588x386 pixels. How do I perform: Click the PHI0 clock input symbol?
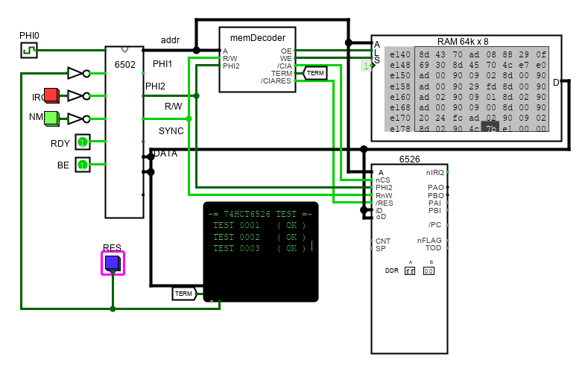(x=28, y=50)
